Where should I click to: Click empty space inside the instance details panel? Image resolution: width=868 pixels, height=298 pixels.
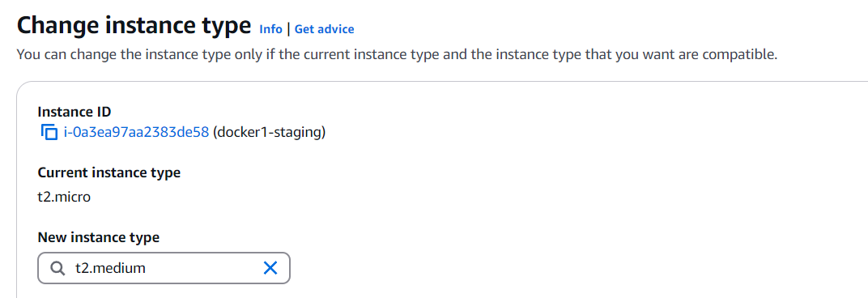[x=554, y=194]
